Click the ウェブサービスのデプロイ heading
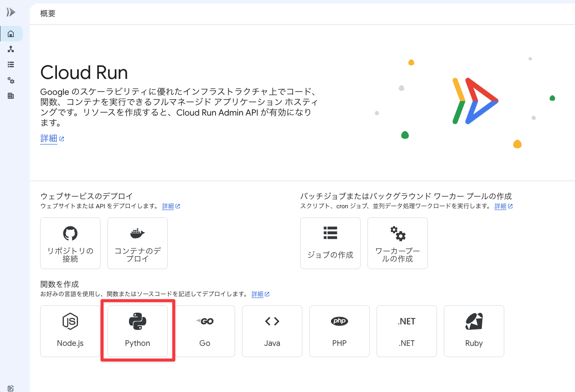The height and width of the screenshot is (392, 575). click(x=87, y=196)
